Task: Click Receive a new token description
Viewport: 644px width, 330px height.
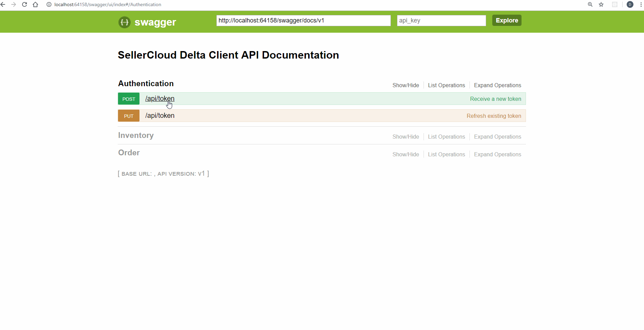Action: tap(495, 99)
